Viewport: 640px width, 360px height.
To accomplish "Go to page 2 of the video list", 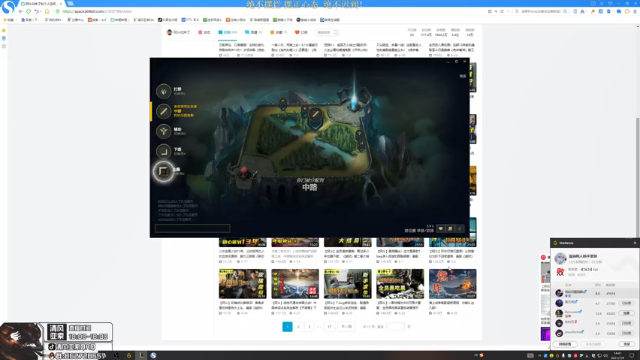I will 298,327.
